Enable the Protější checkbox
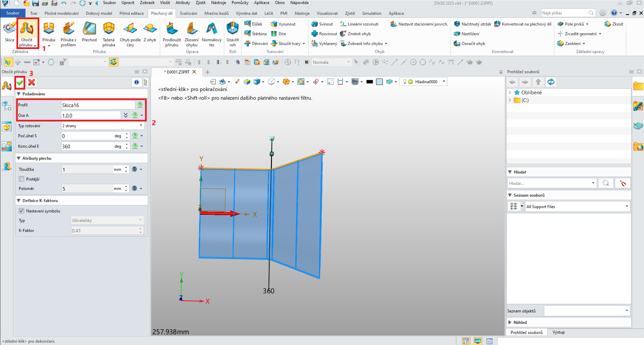The image size is (644, 345). click(21, 179)
